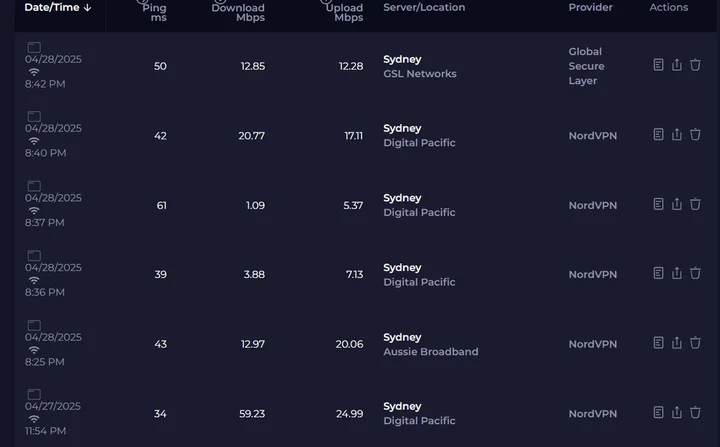View details of the 8:36 PM result
Image resolution: width=720 pixels, height=447 pixels.
tap(658, 273)
